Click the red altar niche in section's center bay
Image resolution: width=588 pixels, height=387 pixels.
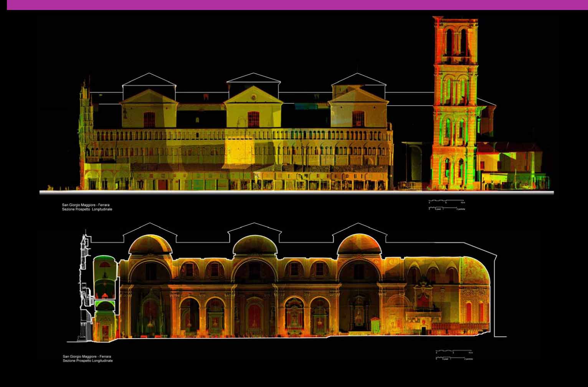tap(254, 317)
